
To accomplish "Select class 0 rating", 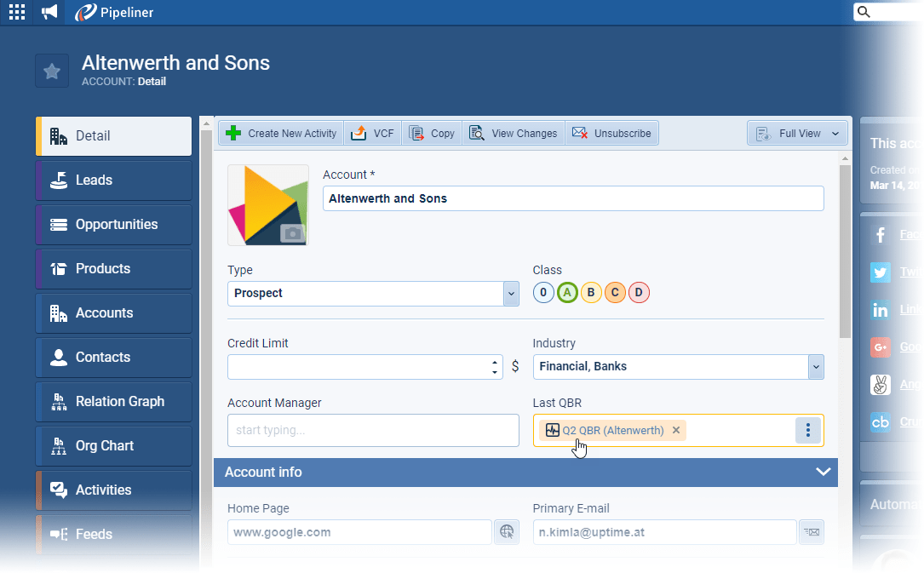I will pyautogui.click(x=543, y=293).
